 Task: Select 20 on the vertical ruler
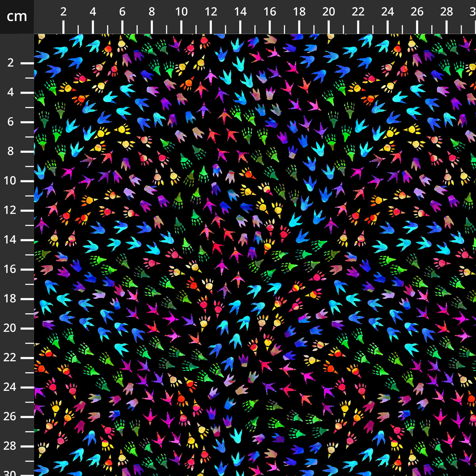(10, 328)
